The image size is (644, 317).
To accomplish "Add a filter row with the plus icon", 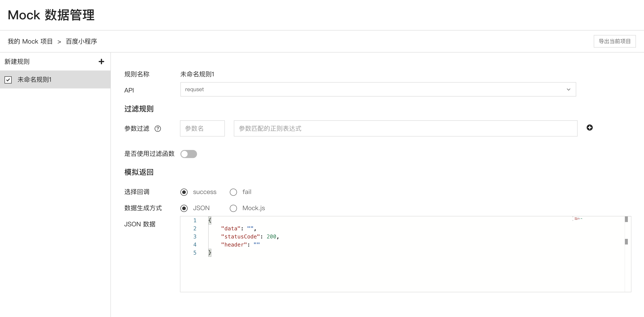I will click(x=589, y=128).
